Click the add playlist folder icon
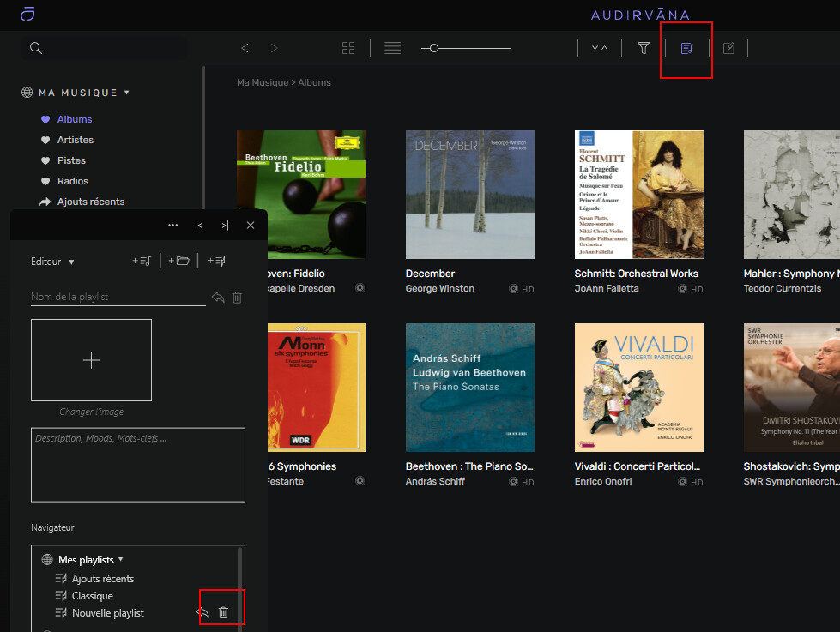840x632 pixels. coord(178,261)
